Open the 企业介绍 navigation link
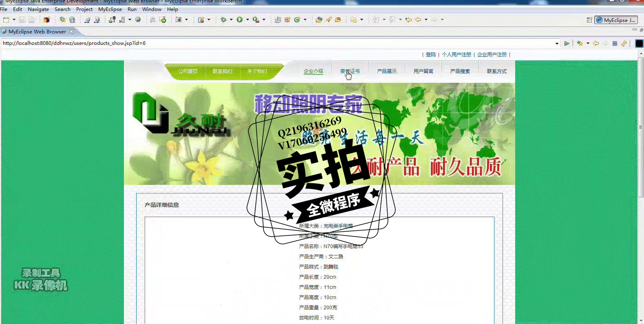The width and height of the screenshot is (644, 324). coord(313,71)
